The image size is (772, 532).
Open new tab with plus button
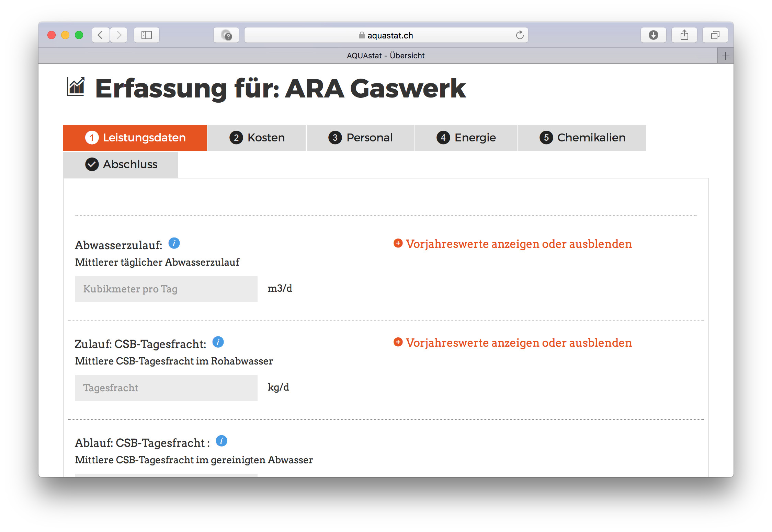pos(725,56)
